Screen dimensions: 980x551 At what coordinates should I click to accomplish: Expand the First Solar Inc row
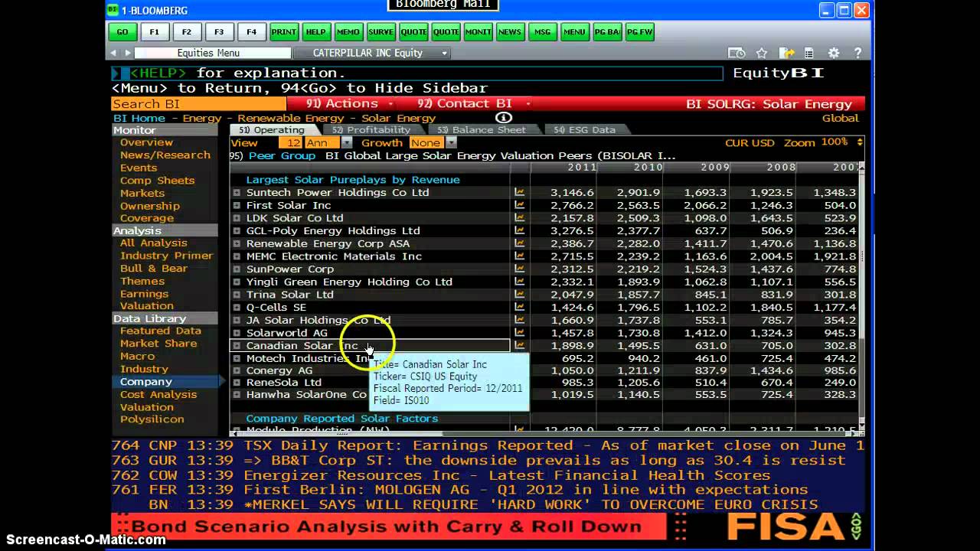237,205
